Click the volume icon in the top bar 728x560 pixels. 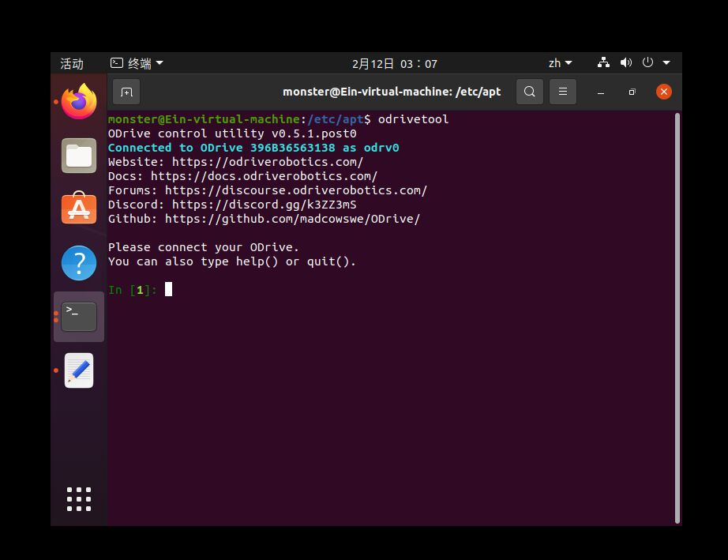[x=626, y=62]
